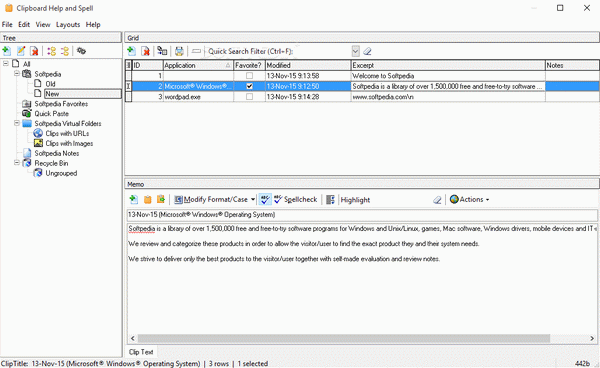This screenshot has height=368, width=600.
Task: Open the Quick Search Filter dropdown arrow
Action: (356, 51)
